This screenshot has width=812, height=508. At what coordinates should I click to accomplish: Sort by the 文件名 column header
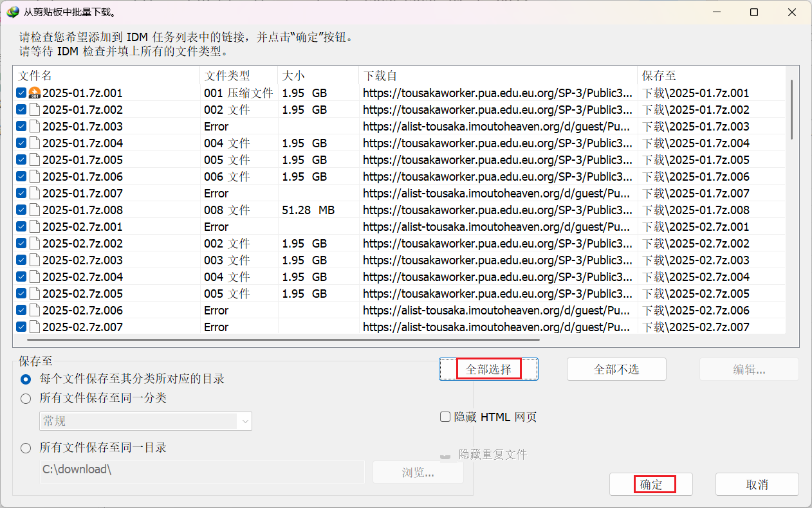(106, 76)
